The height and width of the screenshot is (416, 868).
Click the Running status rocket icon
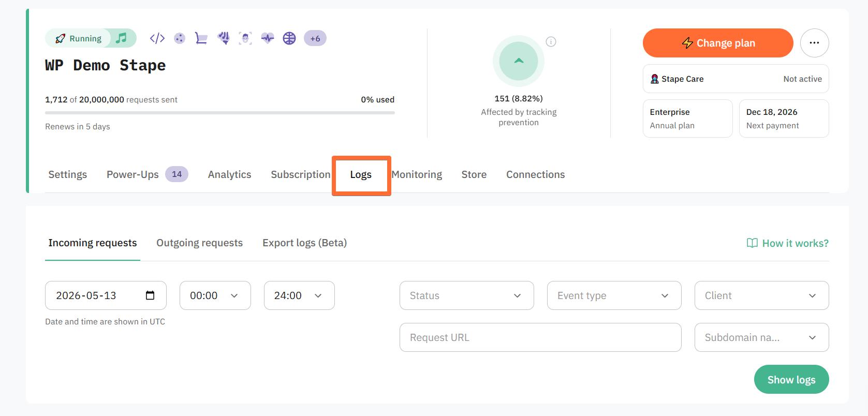(x=60, y=38)
